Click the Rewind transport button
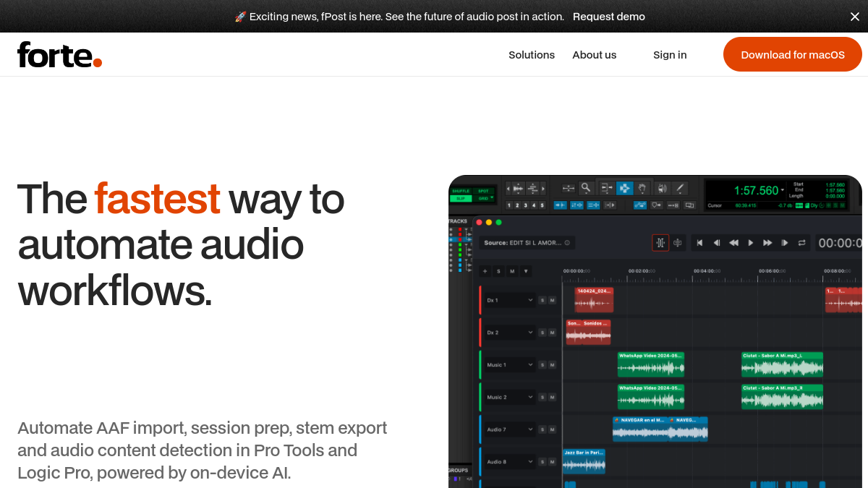Viewport: 868px width, 488px height. pyautogui.click(x=733, y=243)
